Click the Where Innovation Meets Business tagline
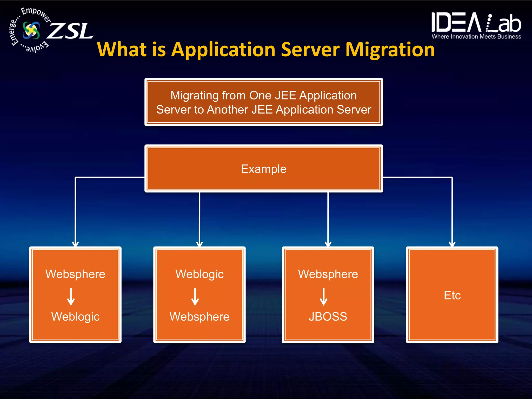532x399 pixels. (x=476, y=37)
